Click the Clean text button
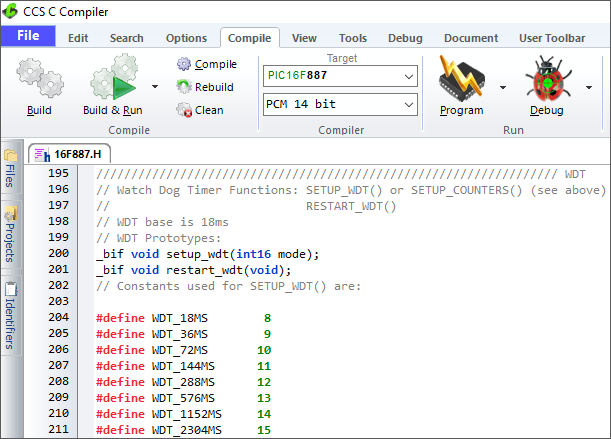 [209, 110]
